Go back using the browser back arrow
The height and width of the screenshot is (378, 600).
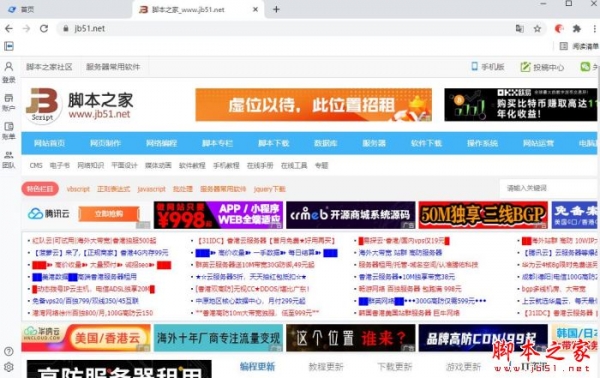coord(9,28)
